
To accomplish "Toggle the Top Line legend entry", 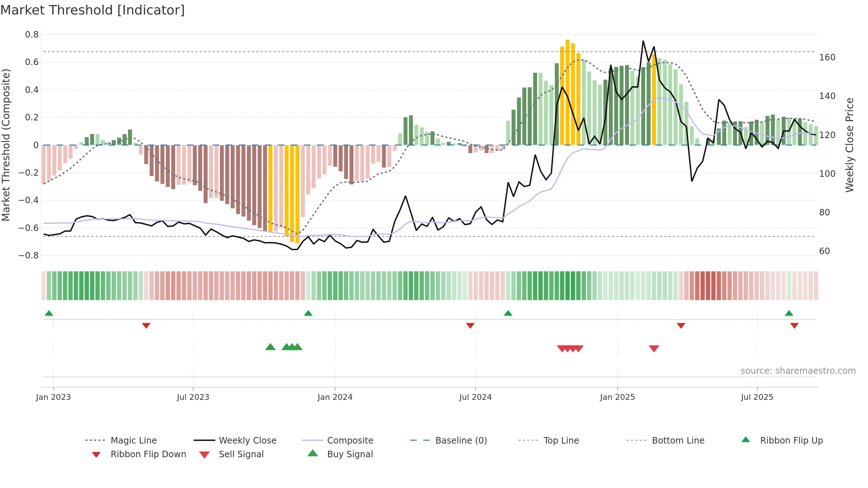I will (x=548, y=440).
